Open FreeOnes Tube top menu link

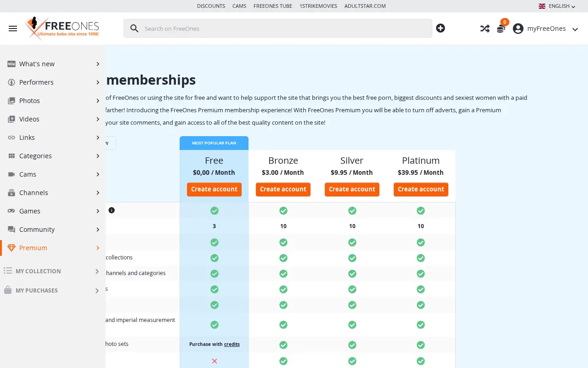click(x=273, y=6)
